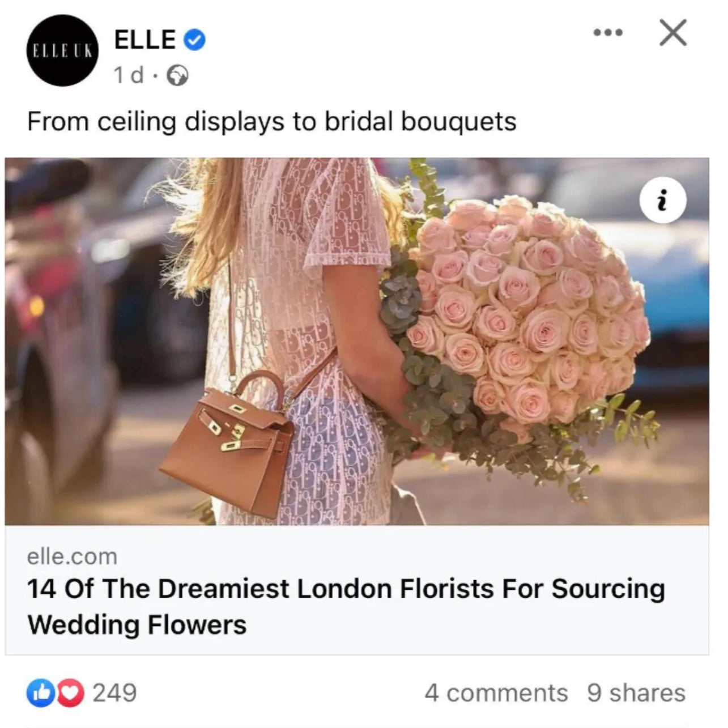The height and width of the screenshot is (728, 728).
Task: Close the post with the X
Action: pyautogui.click(x=673, y=33)
